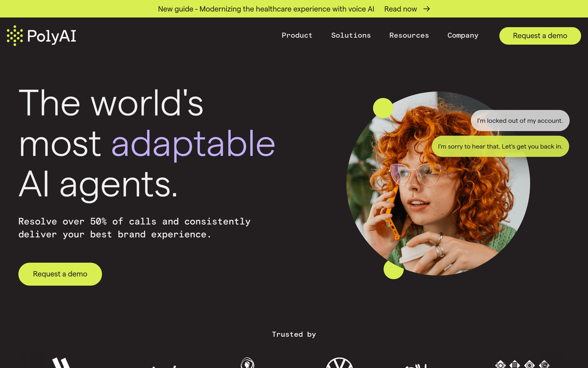The width and height of the screenshot is (588, 368).
Task: Open the Product menu
Action: coord(297,35)
